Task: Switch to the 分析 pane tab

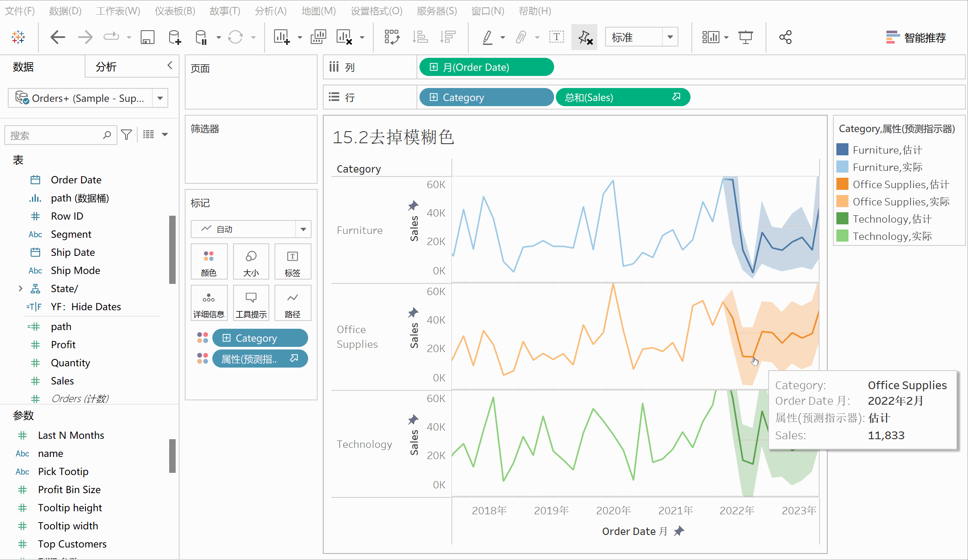Action: 106,67
